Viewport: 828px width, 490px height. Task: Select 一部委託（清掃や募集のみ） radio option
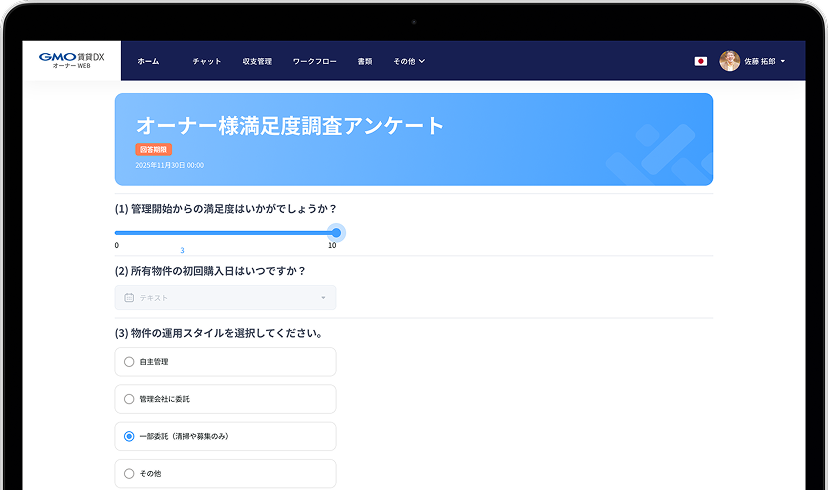[129, 436]
